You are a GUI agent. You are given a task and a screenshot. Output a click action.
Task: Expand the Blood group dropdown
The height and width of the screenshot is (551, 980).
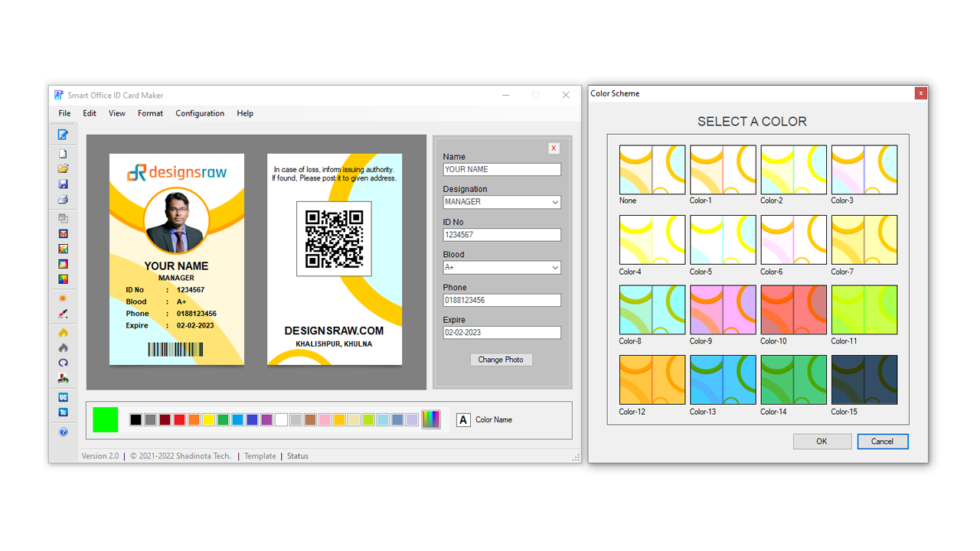pos(501,267)
